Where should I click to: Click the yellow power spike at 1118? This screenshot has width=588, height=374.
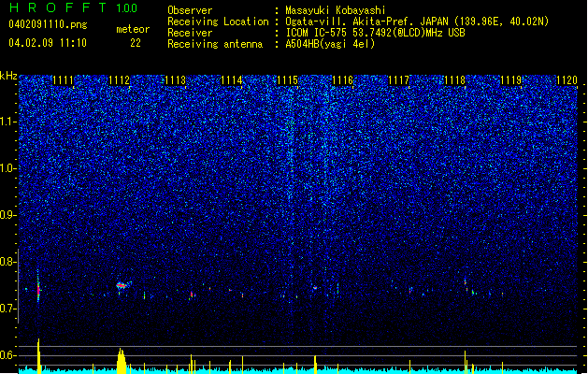pos(465,361)
